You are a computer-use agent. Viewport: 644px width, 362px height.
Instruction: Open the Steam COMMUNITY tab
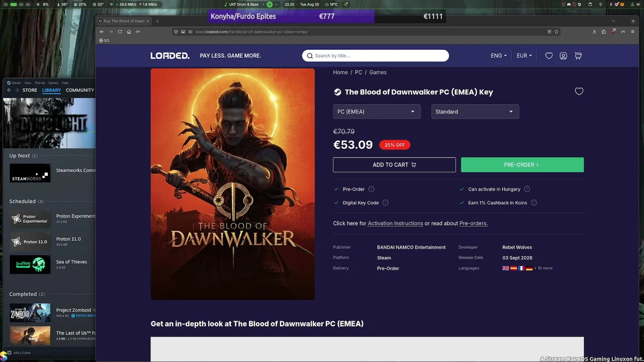(x=80, y=90)
